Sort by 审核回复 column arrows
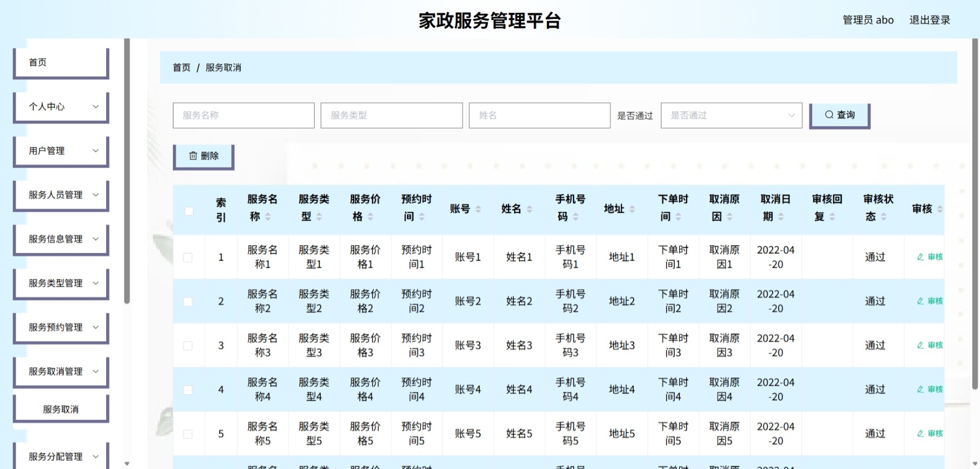The width and height of the screenshot is (980, 469). pos(832,217)
